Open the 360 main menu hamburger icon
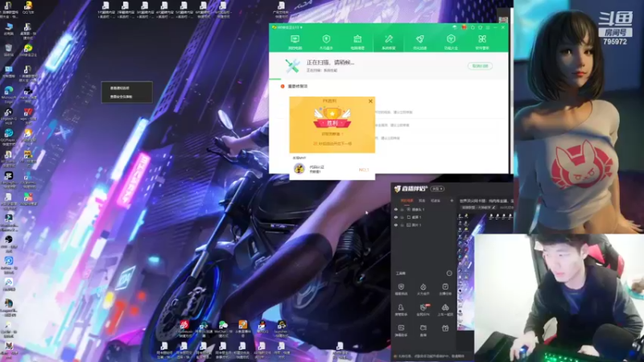Screen dimensions: 644x362 coord(488,27)
